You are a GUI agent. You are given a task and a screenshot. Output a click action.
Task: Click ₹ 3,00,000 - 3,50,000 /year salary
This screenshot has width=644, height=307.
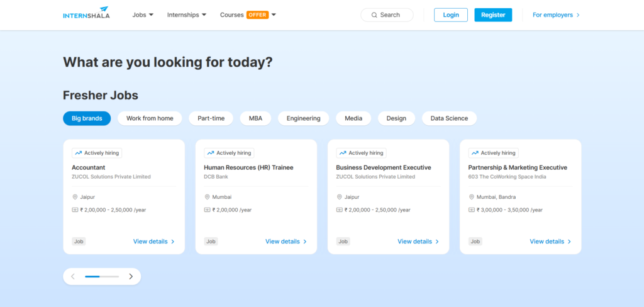(x=509, y=209)
